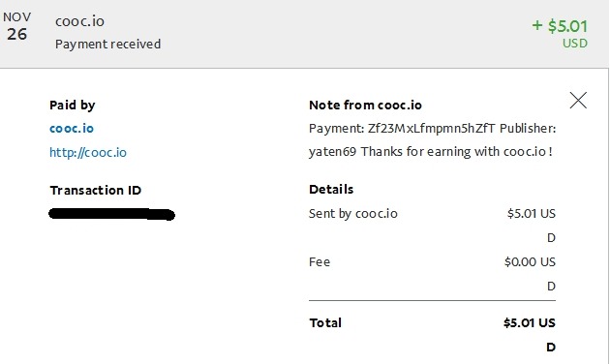Click the Transaction ID heading

point(96,190)
